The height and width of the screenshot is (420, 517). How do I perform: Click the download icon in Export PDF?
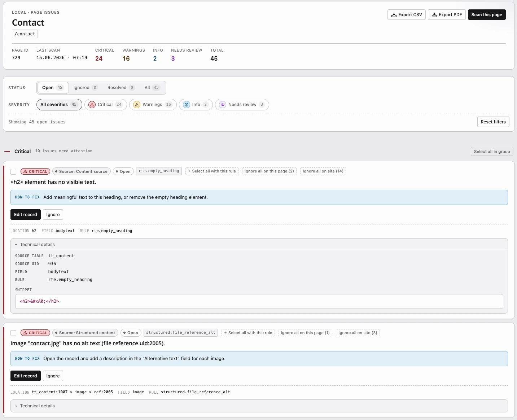pos(434,15)
